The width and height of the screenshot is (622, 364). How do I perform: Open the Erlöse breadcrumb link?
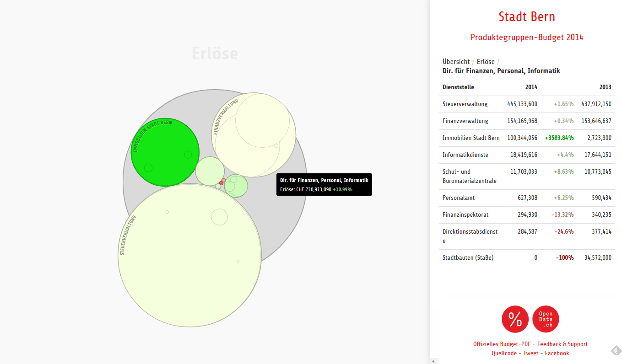[486, 61]
